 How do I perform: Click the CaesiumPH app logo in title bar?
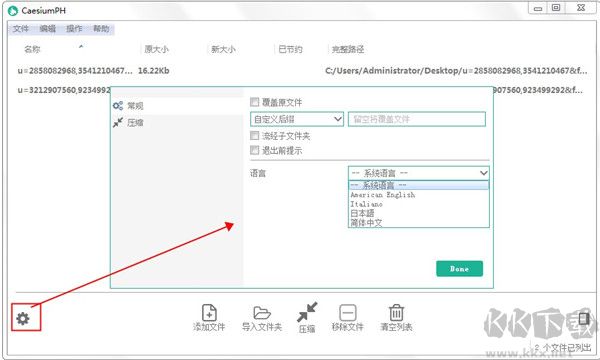(13, 10)
